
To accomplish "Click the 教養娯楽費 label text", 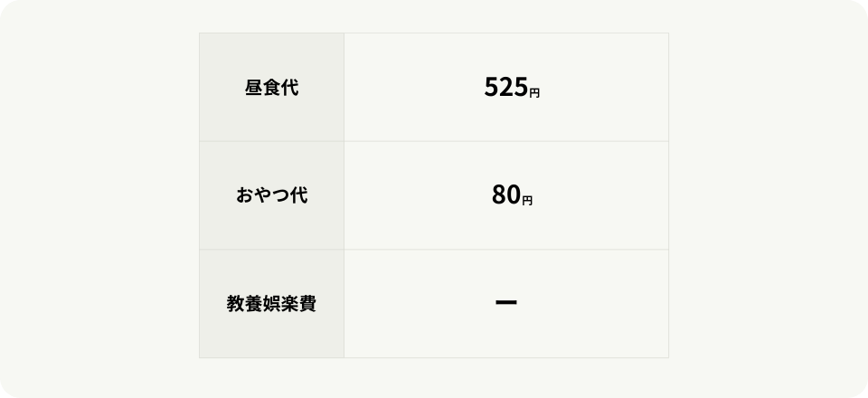I will click(271, 304).
